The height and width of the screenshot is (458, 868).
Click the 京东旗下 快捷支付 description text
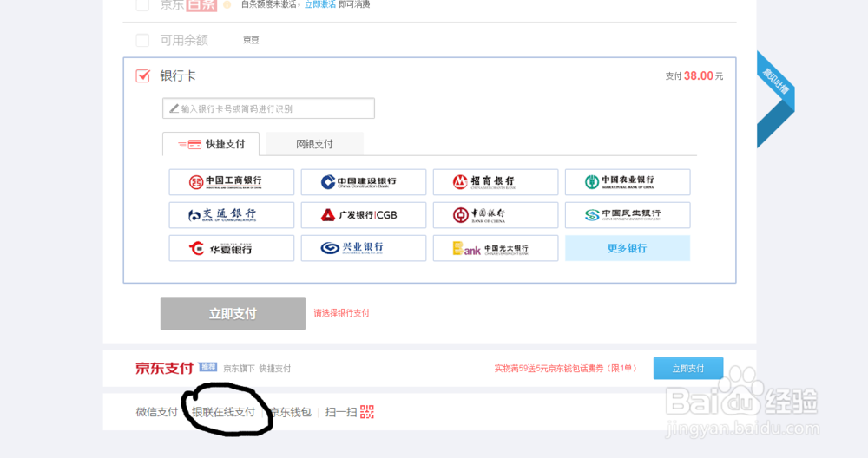coord(257,369)
